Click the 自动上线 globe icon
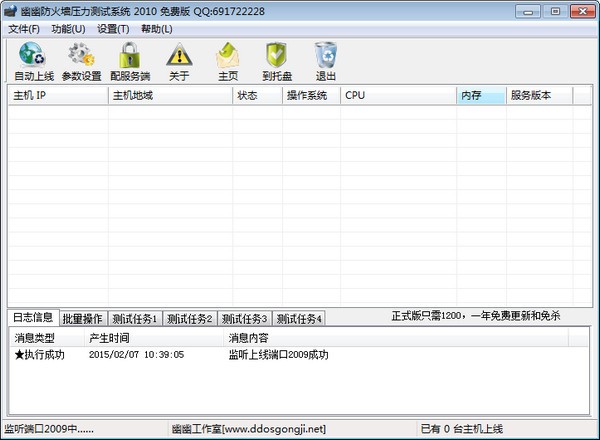This screenshot has height=440, width=600. point(33,55)
